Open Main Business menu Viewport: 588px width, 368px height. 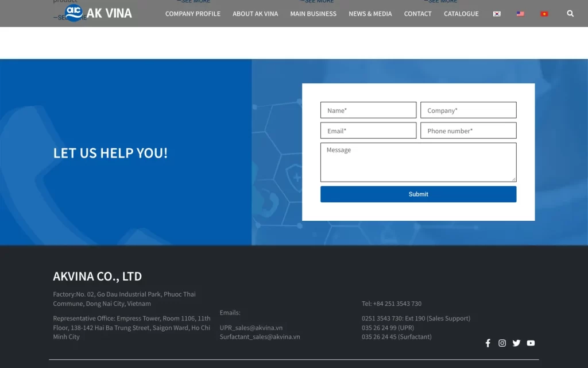(x=313, y=14)
